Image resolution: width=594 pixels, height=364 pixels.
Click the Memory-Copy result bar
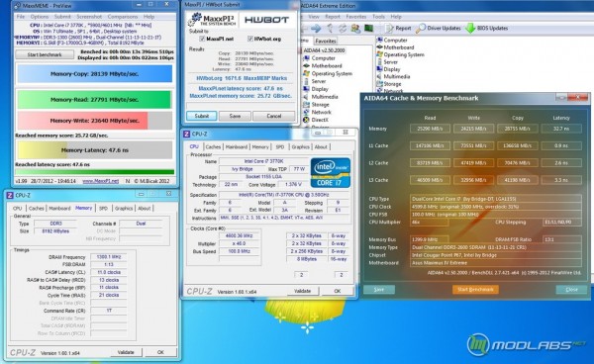coord(95,74)
